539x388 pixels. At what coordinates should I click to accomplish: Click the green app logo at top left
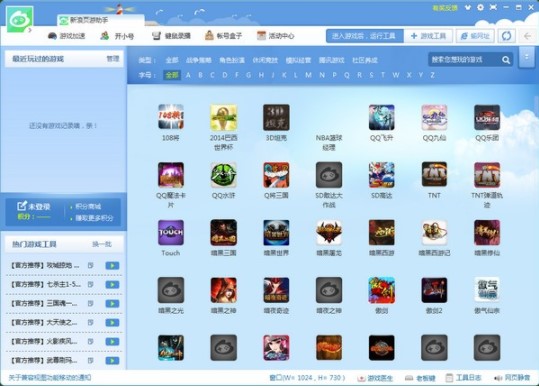click(20, 19)
